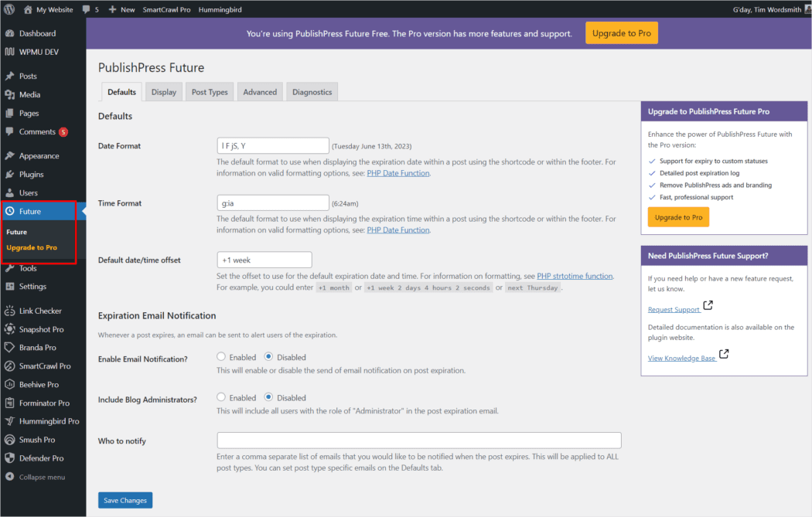Enable email notification radio button
Viewport: 812px width, 517px height.
tap(221, 357)
